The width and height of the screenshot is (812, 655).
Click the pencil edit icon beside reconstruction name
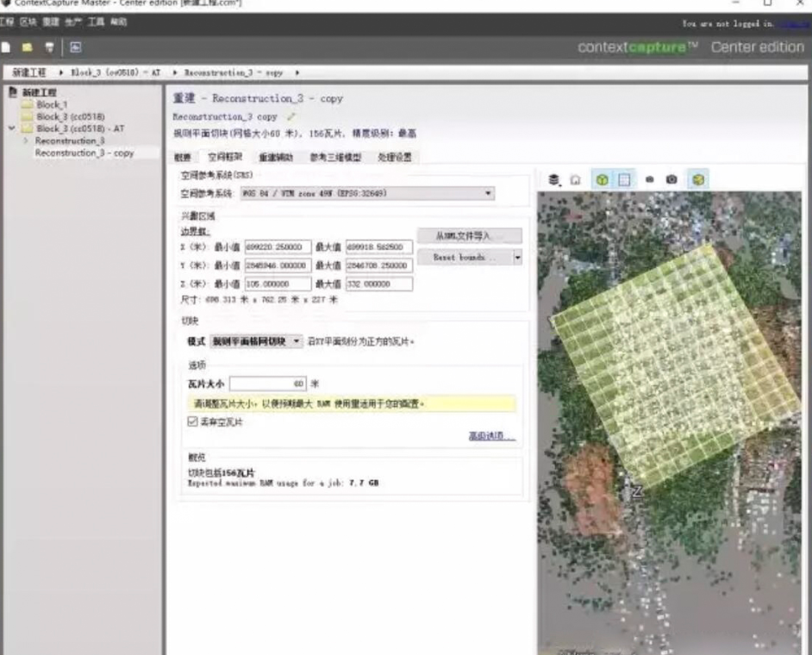click(291, 116)
